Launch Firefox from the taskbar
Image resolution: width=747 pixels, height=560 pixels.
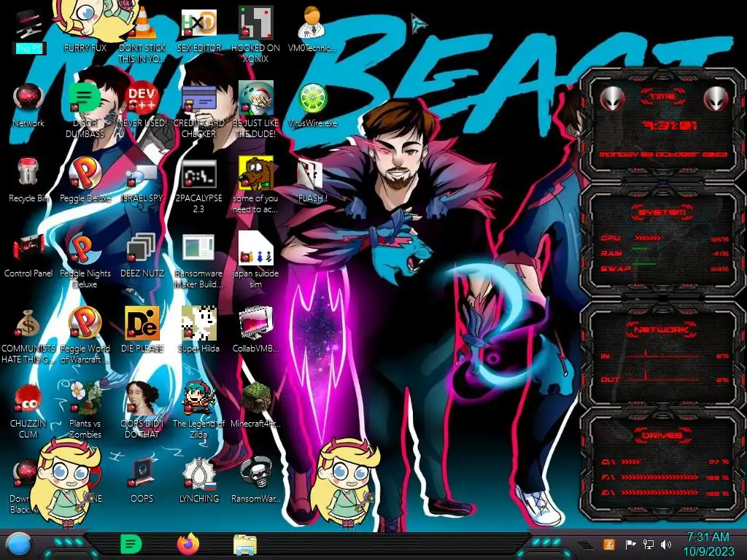(x=188, y=544)
